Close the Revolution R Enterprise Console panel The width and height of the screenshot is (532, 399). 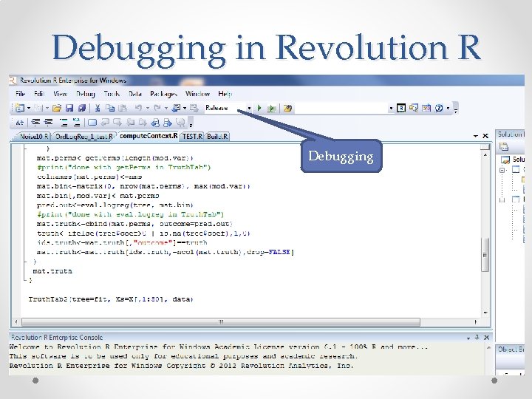tap(486, 337)
